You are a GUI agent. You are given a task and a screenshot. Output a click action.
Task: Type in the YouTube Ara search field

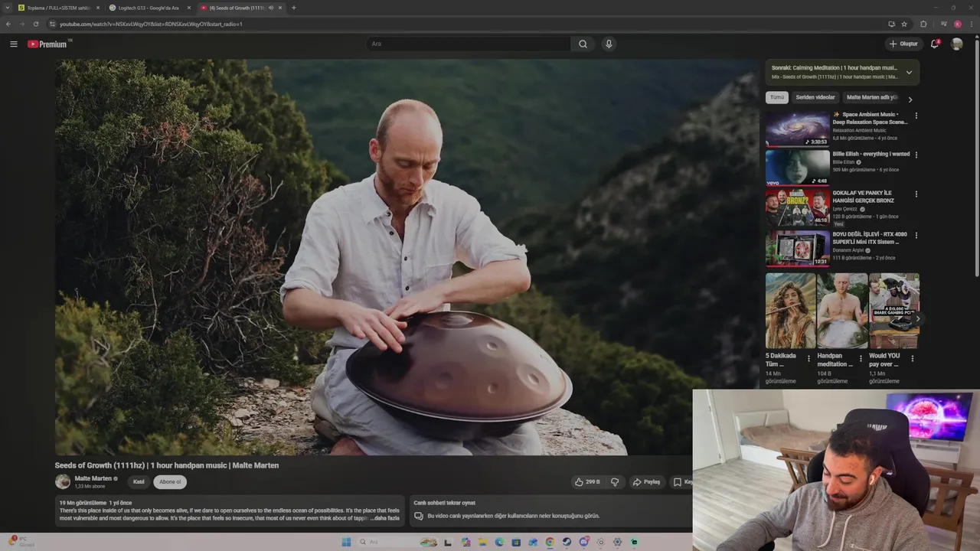pos(468,44)
